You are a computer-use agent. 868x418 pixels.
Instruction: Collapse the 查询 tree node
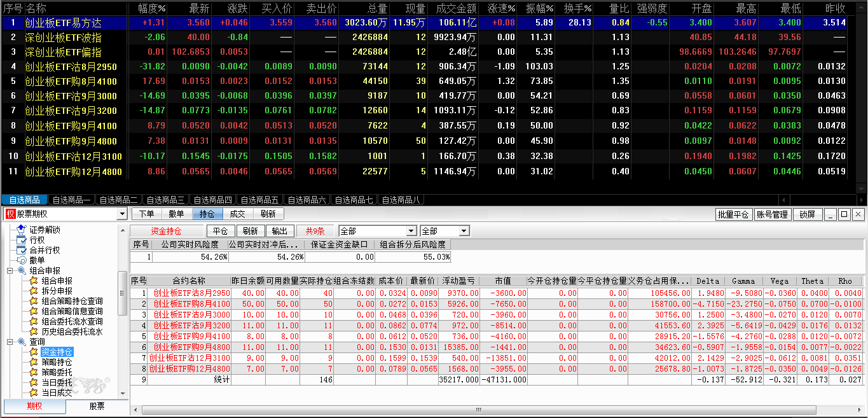coord(10,342)
